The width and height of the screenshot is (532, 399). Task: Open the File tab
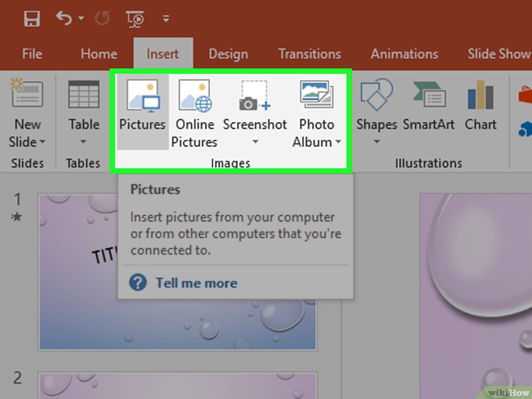click(32, 54)
